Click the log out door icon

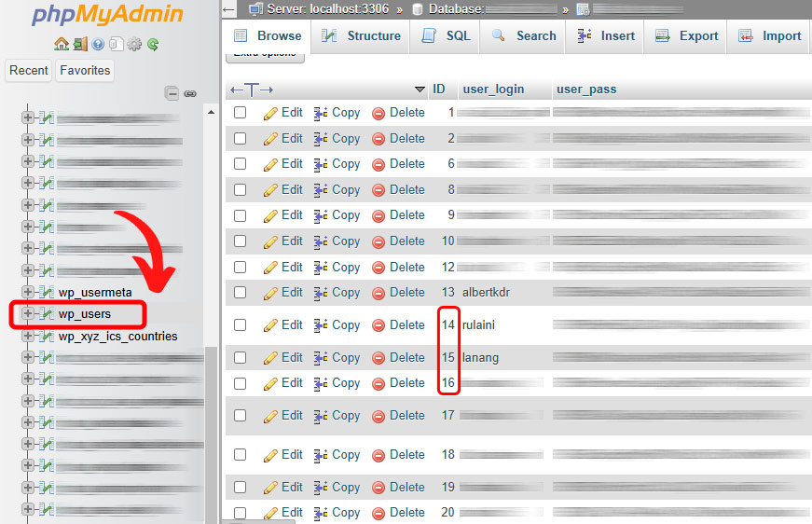coord(80,44)
